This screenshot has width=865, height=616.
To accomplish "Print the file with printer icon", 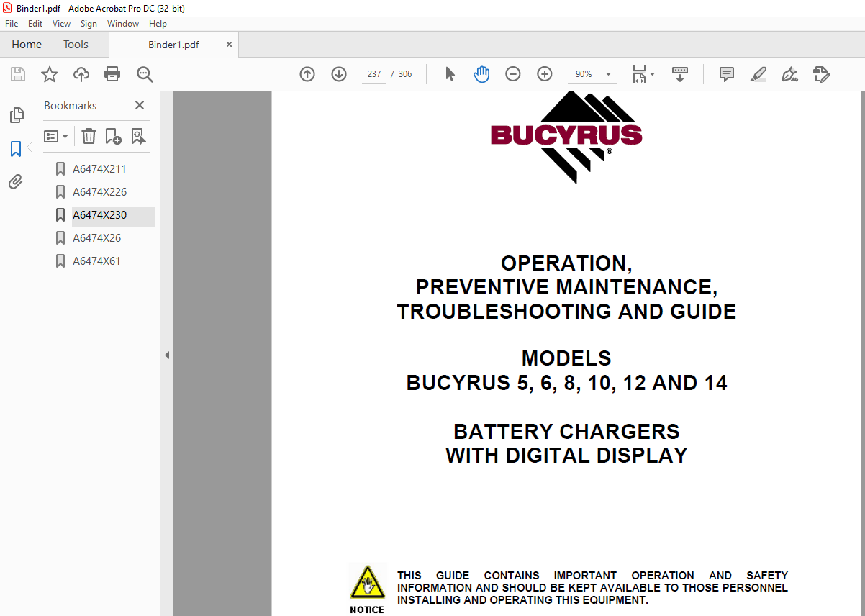I will coord(112,74).
